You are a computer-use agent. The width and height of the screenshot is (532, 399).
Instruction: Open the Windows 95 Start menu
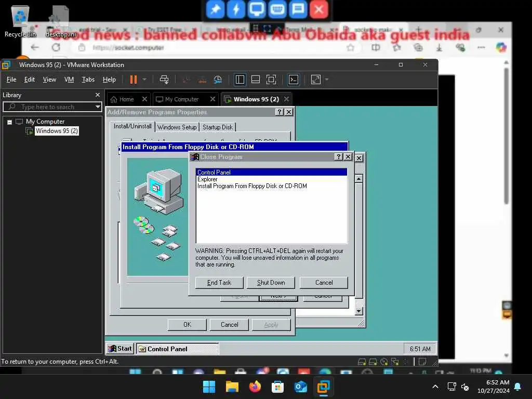pyautogui.click(x=120, y=349)
